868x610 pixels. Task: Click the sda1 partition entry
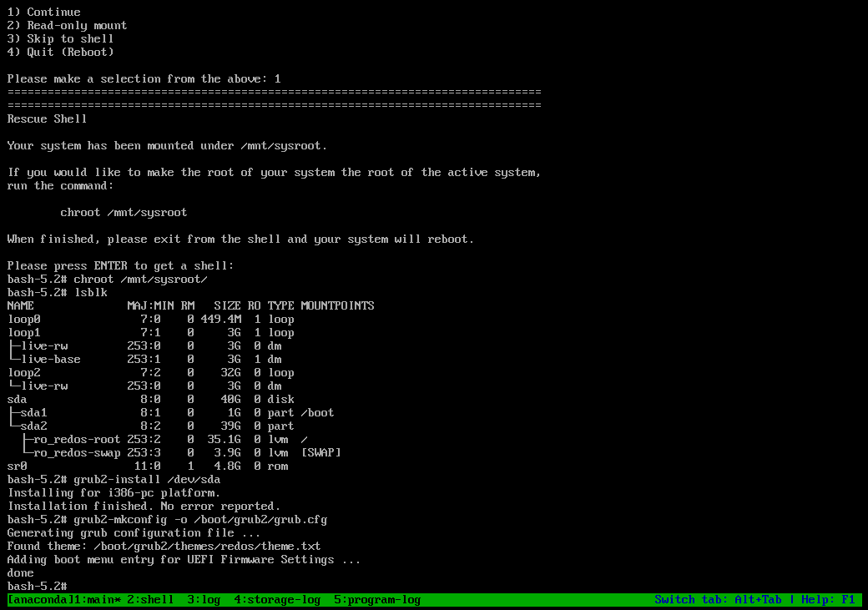[33, 412]
